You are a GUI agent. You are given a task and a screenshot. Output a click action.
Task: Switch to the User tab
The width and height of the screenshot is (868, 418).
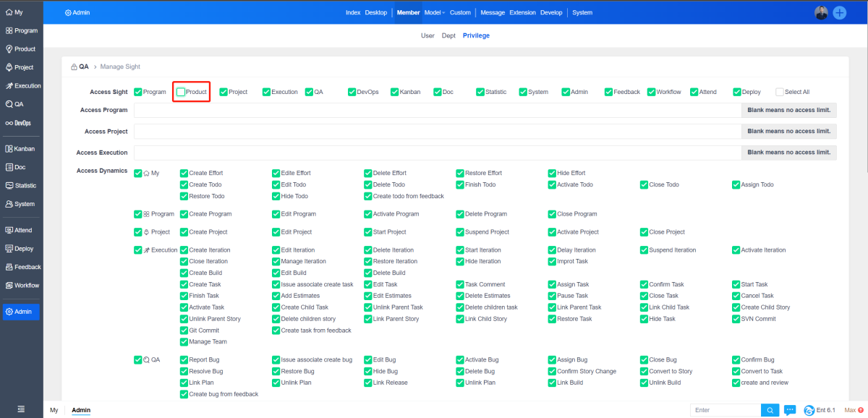click(x=428, y=35)
